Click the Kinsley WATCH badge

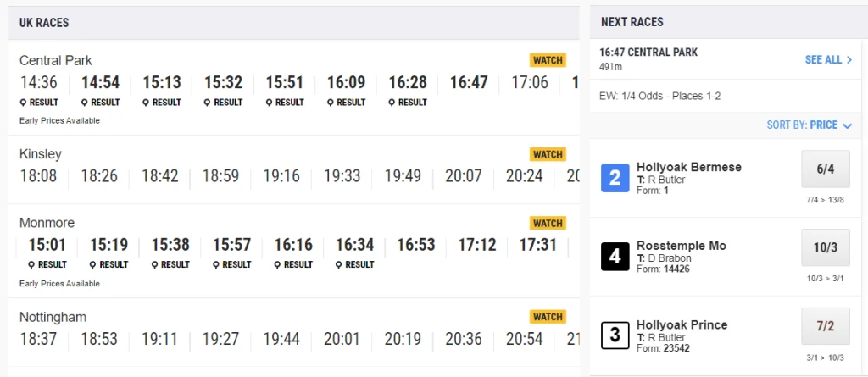pyautogui.click(x=548, y=154)
